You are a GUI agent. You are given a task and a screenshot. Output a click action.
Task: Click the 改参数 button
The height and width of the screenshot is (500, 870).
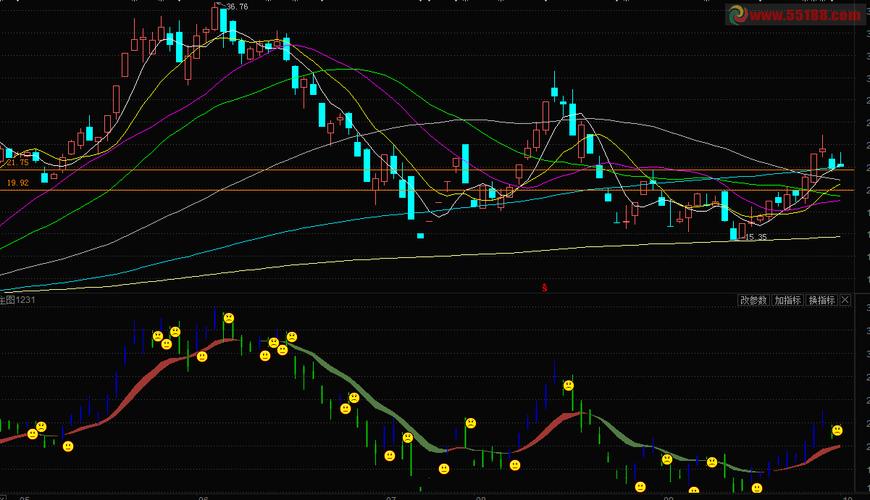754,300
